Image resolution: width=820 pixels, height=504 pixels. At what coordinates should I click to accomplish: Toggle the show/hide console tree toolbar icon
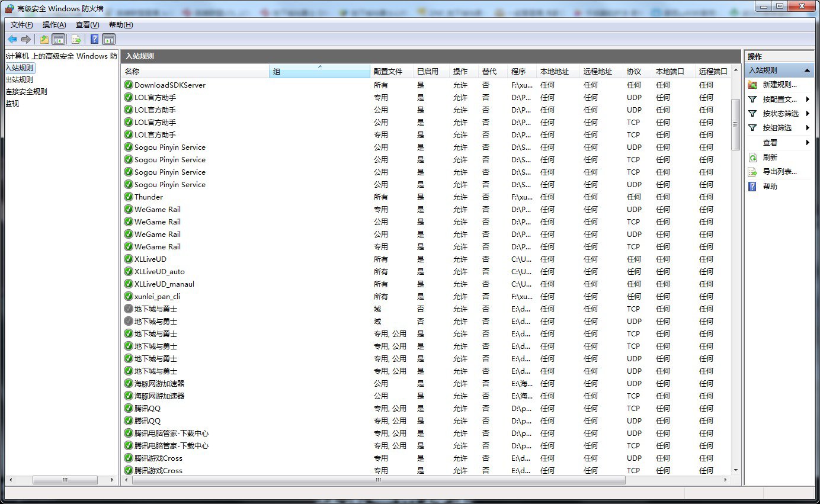[58, 40]
